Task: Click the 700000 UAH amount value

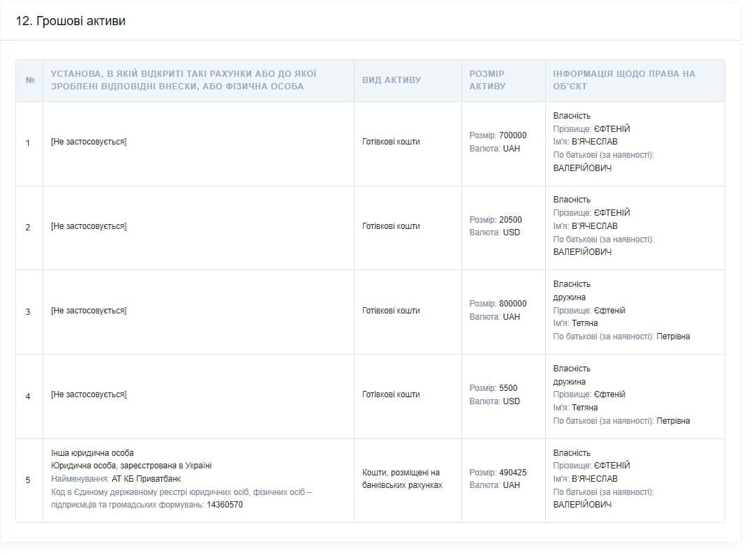Action: pos(513,135)
